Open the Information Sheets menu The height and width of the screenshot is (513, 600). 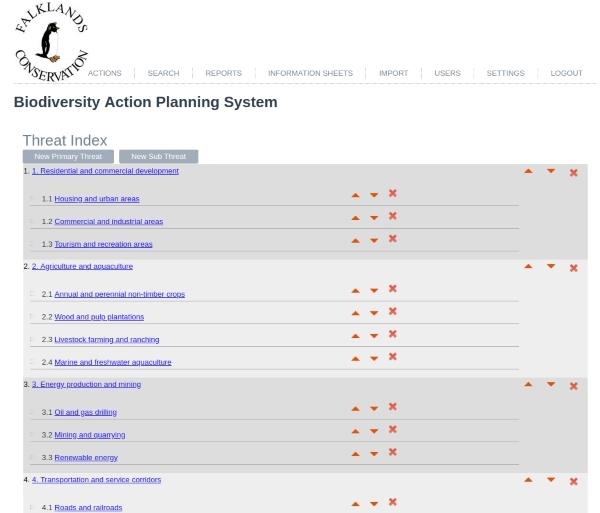pos(310,73)
